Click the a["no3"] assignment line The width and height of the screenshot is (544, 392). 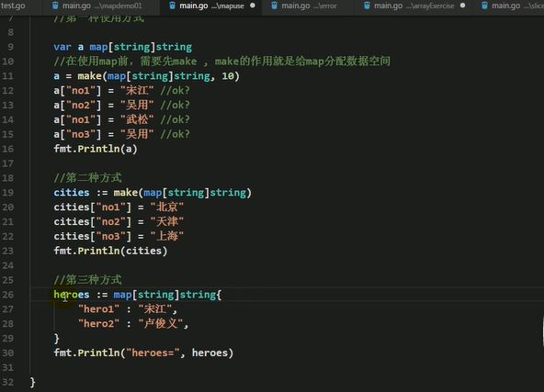[121, 134]
